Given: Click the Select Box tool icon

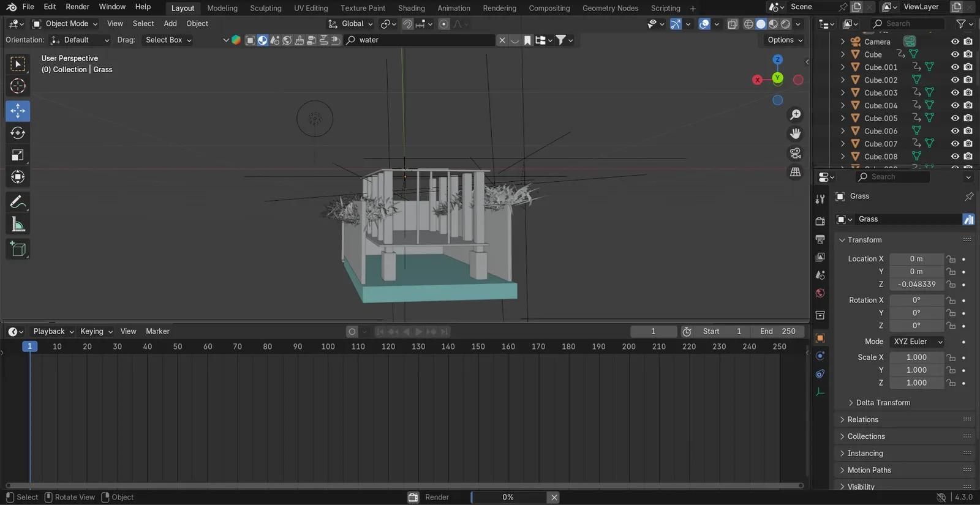Looking at the screenshot, I should (x=18, y=64).
